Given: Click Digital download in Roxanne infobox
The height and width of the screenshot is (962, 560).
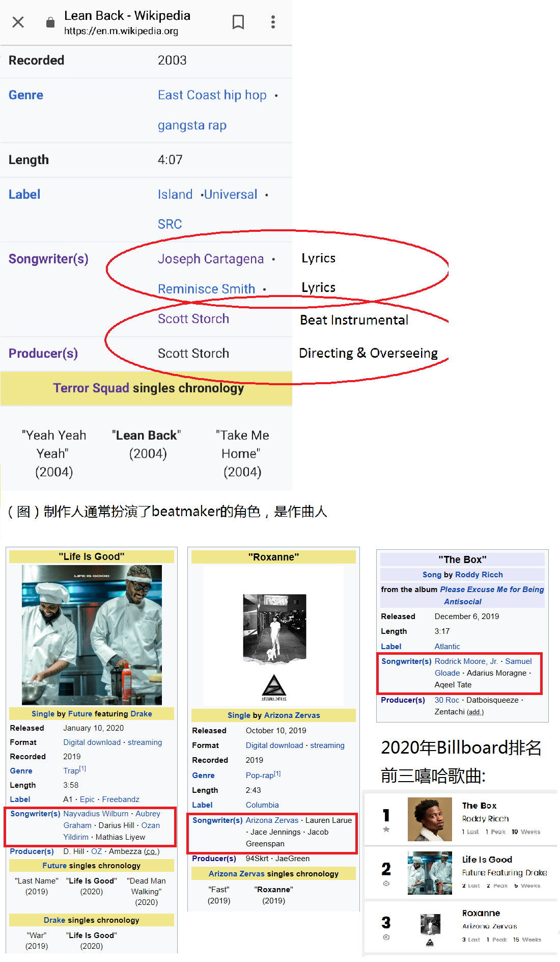Looking at the screenshot, I should pos(274,745).
